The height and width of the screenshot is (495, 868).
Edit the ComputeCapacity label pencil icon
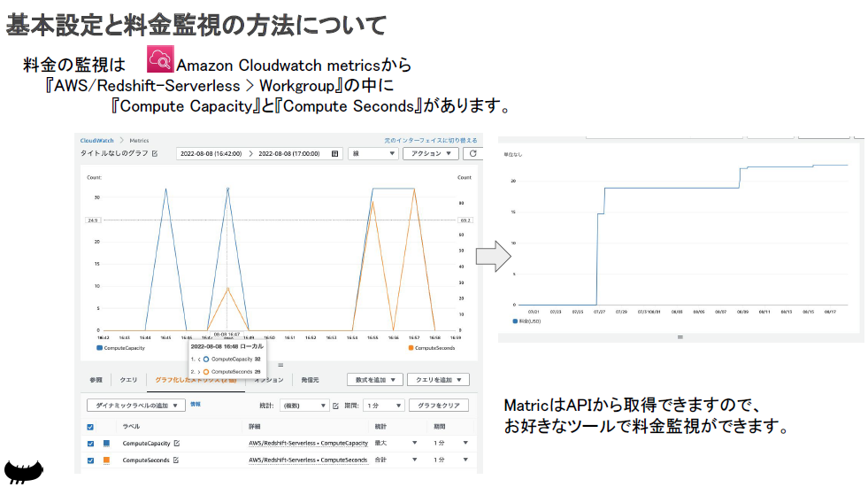(177, 444)
